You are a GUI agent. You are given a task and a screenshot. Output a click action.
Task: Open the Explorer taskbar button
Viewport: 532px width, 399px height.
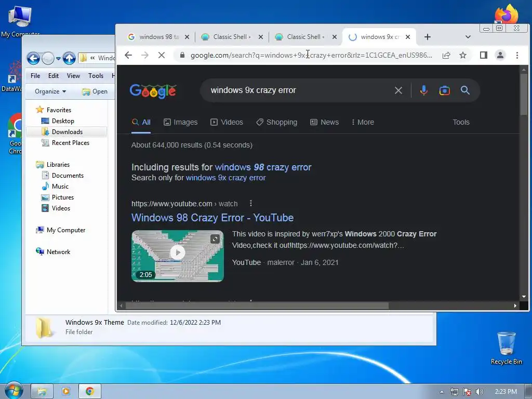[x=42, y=392]
